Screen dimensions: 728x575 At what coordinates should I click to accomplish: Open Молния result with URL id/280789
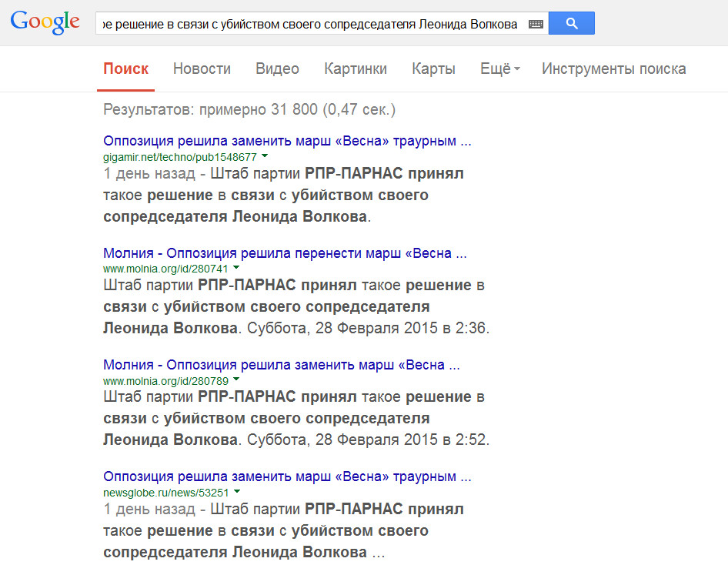pyautogui.click(x=282, y=365)
